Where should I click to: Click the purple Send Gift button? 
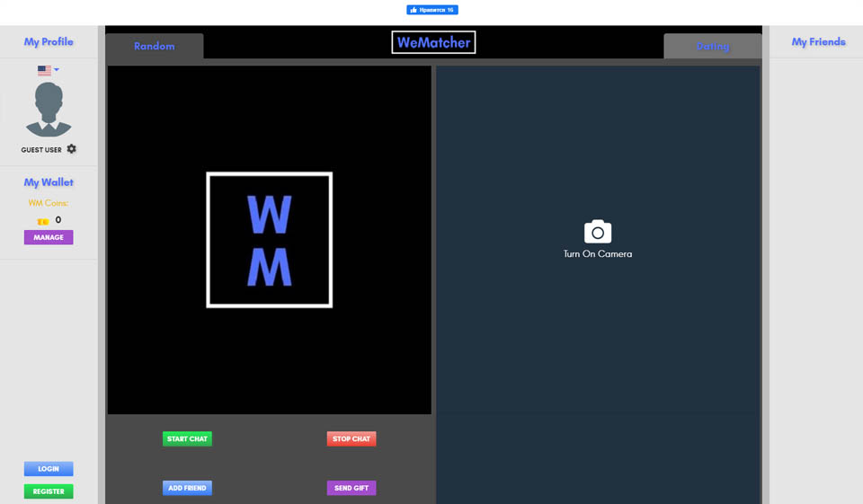click(351, 488)
